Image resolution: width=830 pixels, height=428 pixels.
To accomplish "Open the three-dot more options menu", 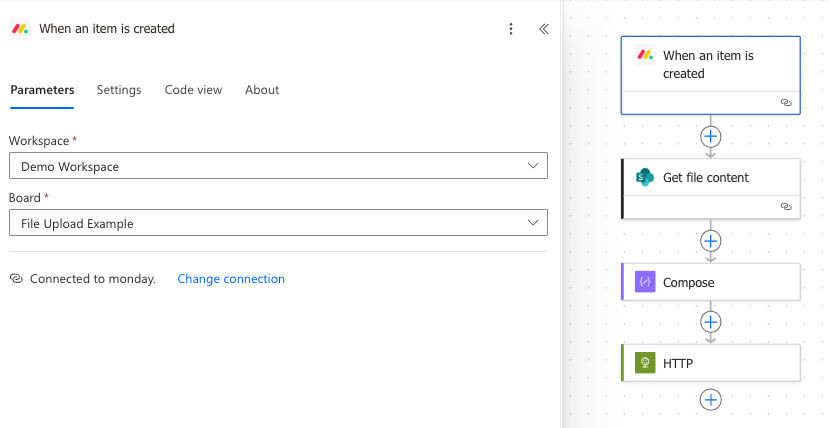I will coord(511,29).
